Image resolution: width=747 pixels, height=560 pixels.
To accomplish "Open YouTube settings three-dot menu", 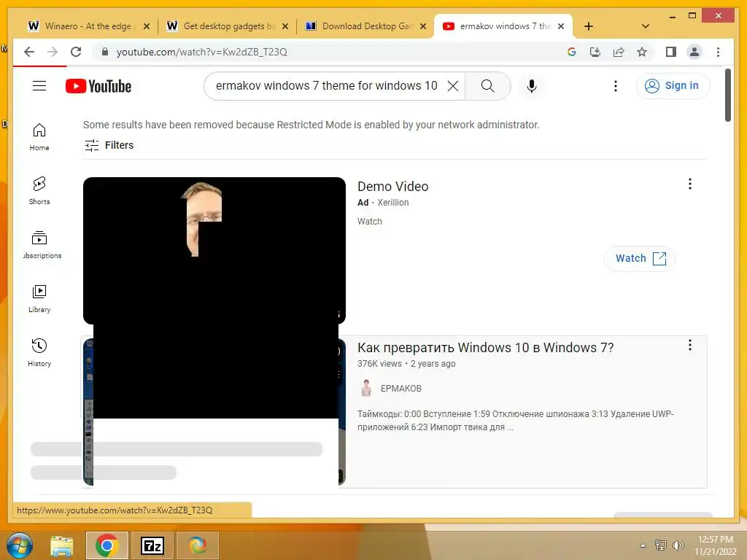I will [616, 86].
